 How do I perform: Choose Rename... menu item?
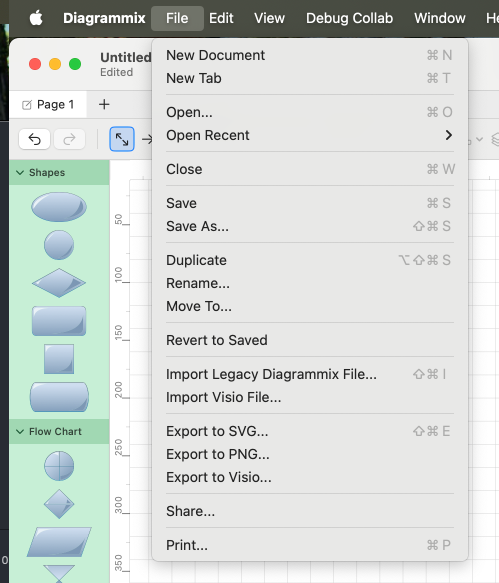coord(310,283)
